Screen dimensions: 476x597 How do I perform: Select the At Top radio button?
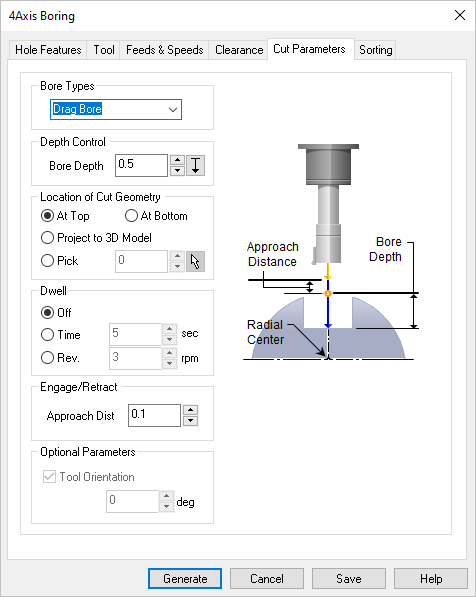tap(65, 216)
